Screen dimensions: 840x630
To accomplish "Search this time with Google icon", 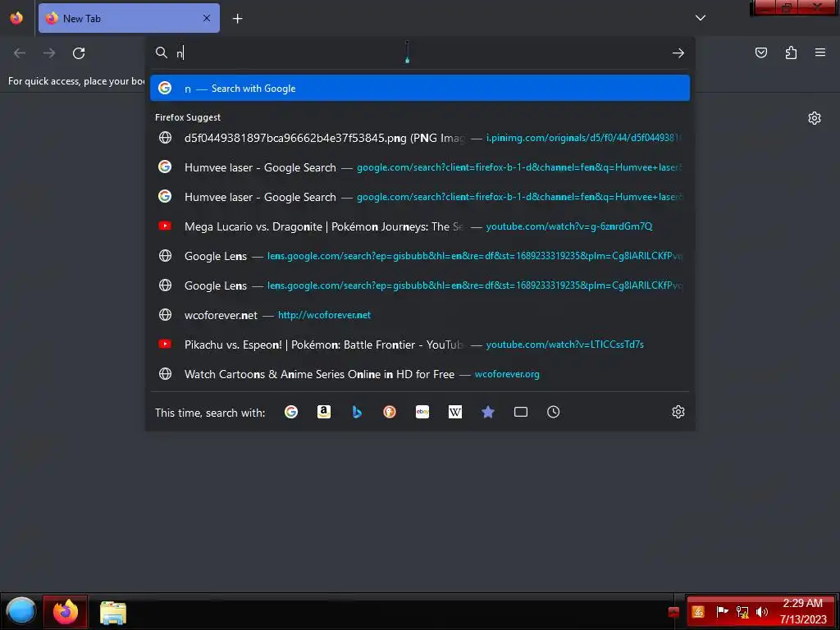I will (x=291, y=412).
